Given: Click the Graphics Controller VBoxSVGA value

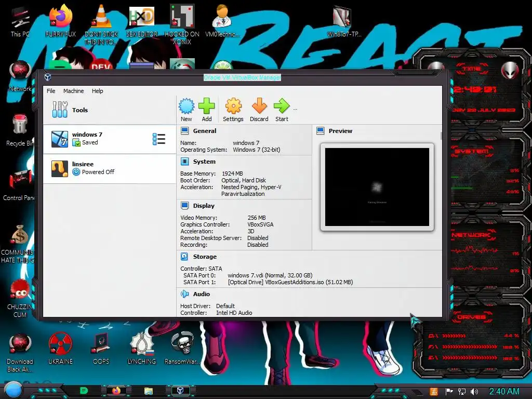Looking at the screenshot, I should click(x=260, y=224).
